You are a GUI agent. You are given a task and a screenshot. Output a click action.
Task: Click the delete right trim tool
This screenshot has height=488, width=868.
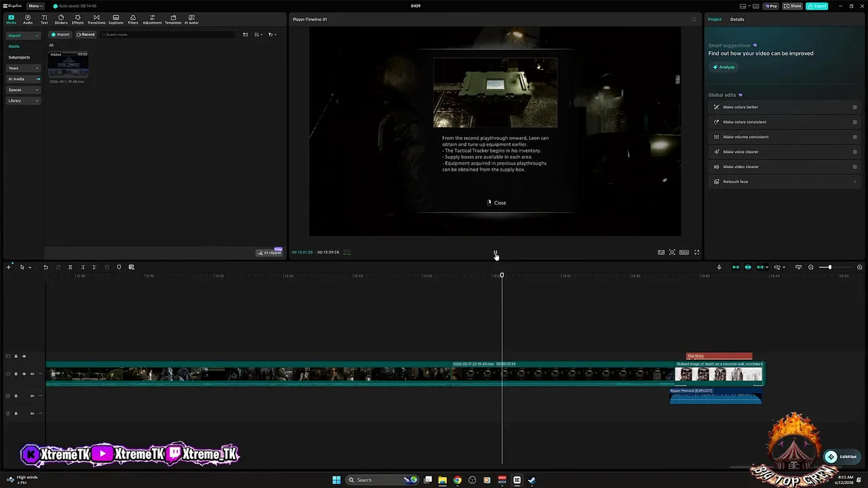pos(94,267)
